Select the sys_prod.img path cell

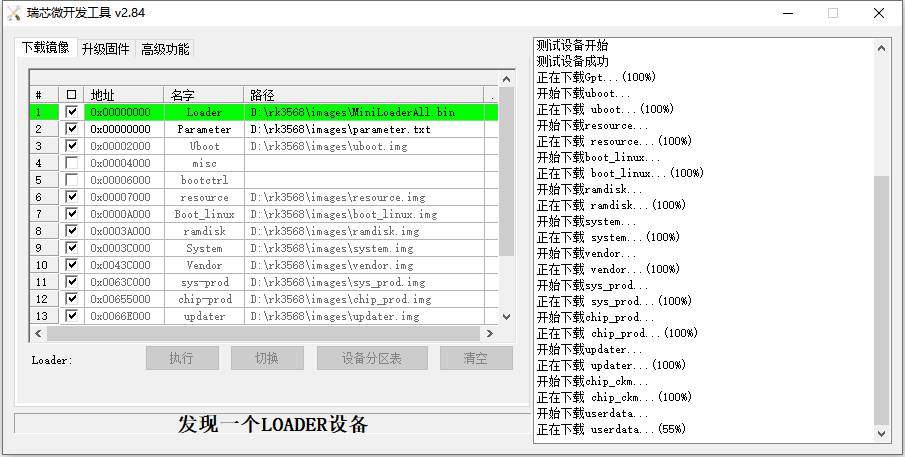click(364, 282)
